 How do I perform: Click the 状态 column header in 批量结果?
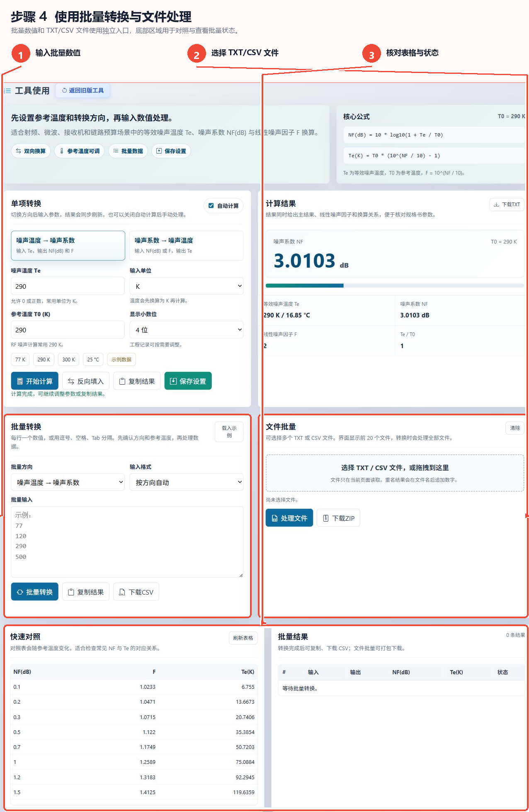pos(502,672)
